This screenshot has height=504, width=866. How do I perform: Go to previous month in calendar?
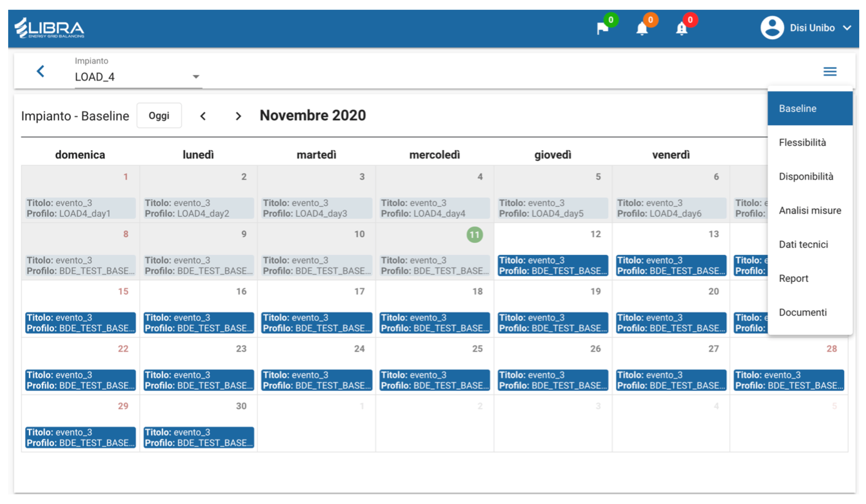coord(203,116)
